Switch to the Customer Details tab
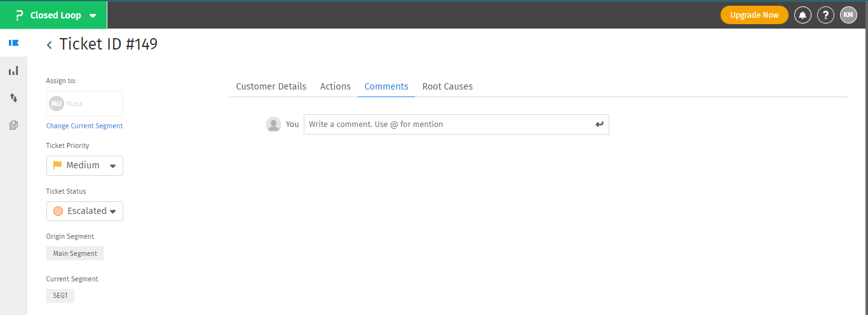Image resolution: width=868 pixels, height=315 pixels. [271, 86]
